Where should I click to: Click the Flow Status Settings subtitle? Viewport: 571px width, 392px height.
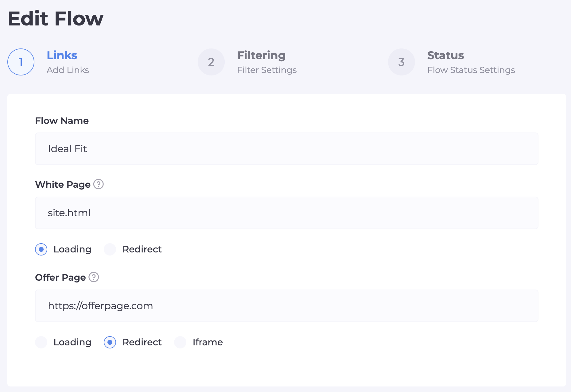coord(471,70)
